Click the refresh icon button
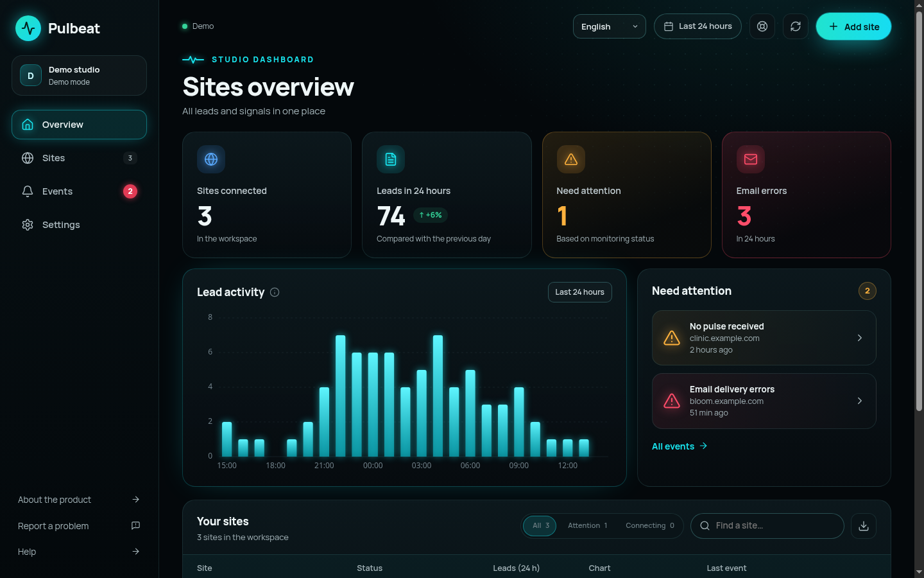The width and height of the screenshot is (924, 578). coord(796,26)
